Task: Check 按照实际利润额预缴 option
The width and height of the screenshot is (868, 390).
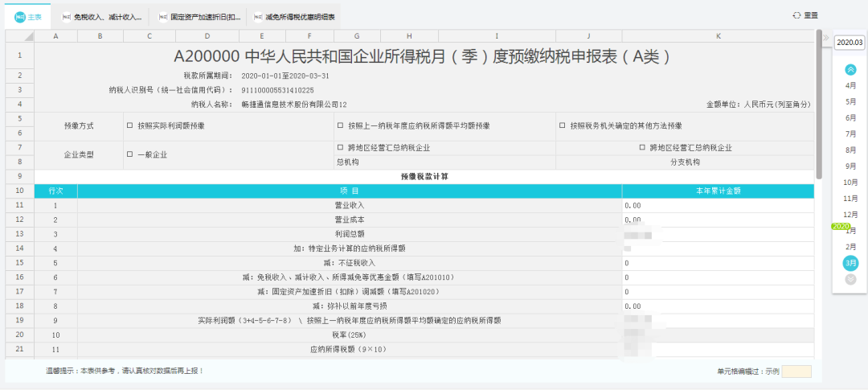Action: [130, 125]
